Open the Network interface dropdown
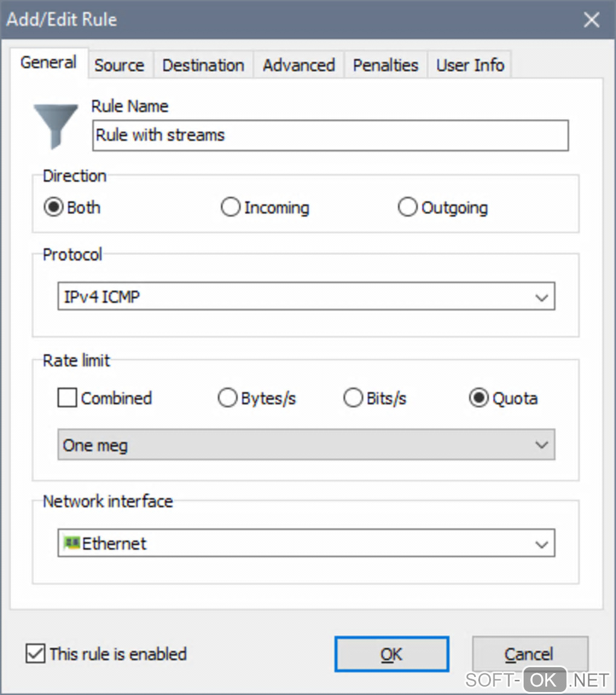Image resolution: width=616 pixels, height=695 pixels. 306,543
